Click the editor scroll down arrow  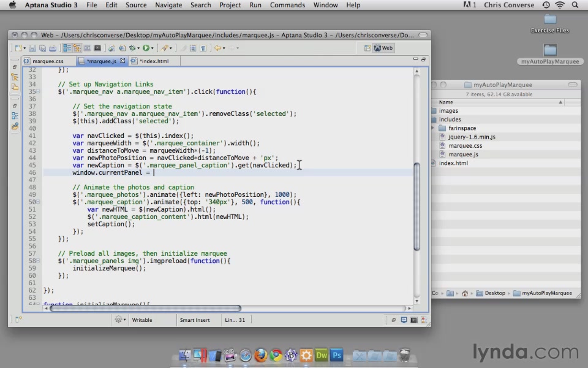417,301
